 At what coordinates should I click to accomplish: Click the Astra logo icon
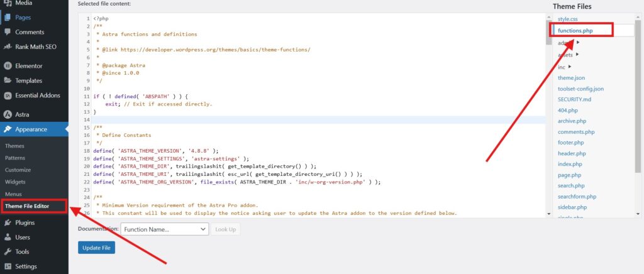[8, 114]
